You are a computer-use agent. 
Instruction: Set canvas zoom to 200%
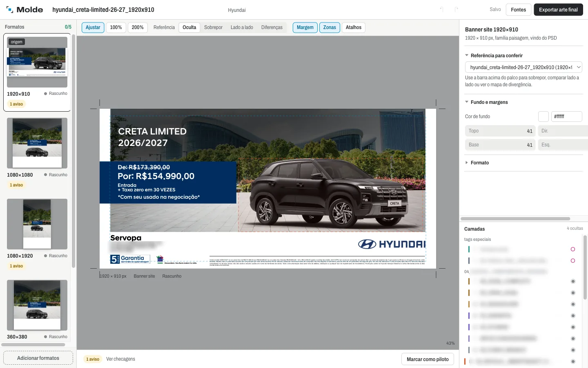[138, 27]
